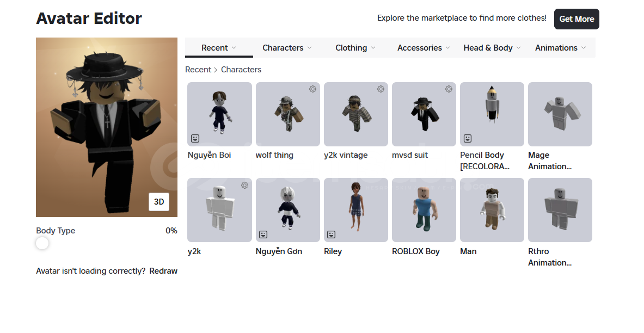Image resolution: width=644 pixels, height=333 pixels.
Task: Click the 'ROBLOX Boy' name label
Action: [x=416, y=251]
